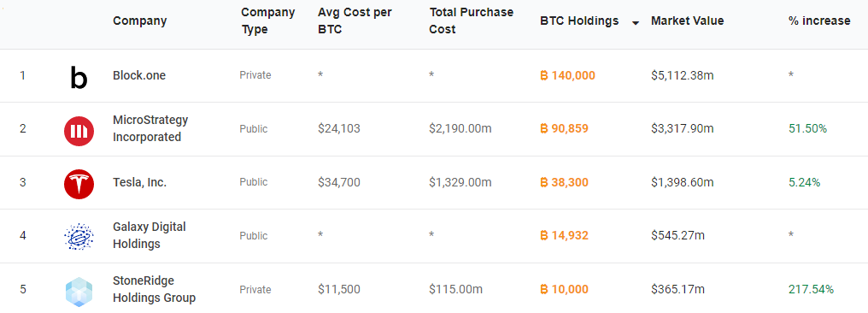The image size is (868, 313).
Task: Open StoneRidge Holdings Group link
Action: 155,289
